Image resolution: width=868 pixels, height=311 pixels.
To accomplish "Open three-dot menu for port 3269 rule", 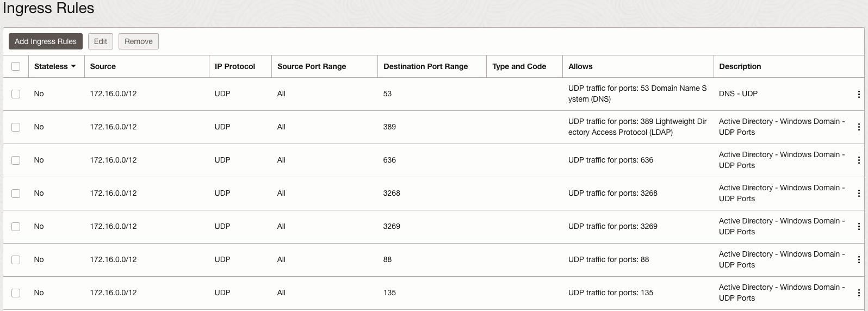I will coord(858,227).
